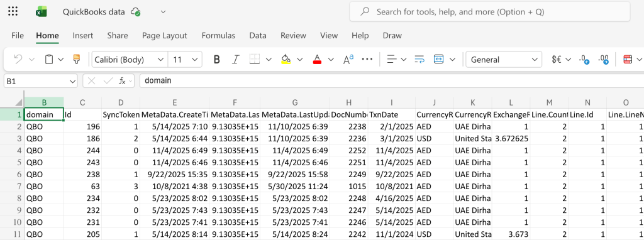
Task: Open the View tab
Action: point(328,36)
